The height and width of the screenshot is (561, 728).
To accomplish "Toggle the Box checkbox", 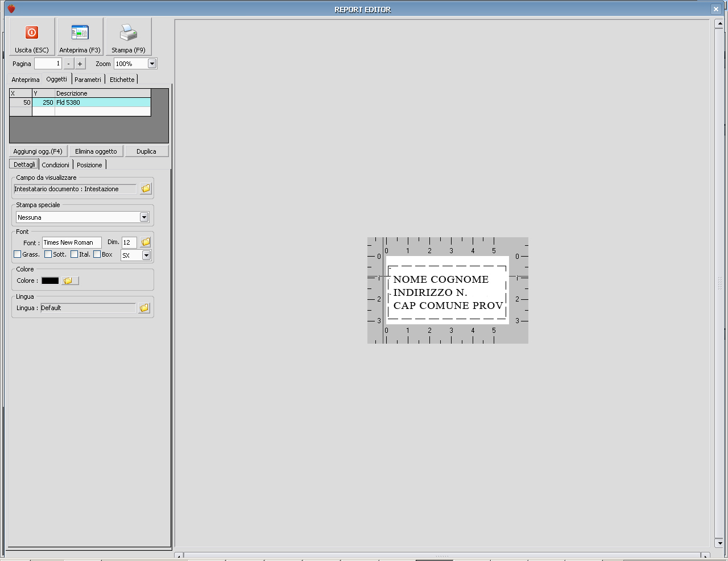I will tap(97, 254).
